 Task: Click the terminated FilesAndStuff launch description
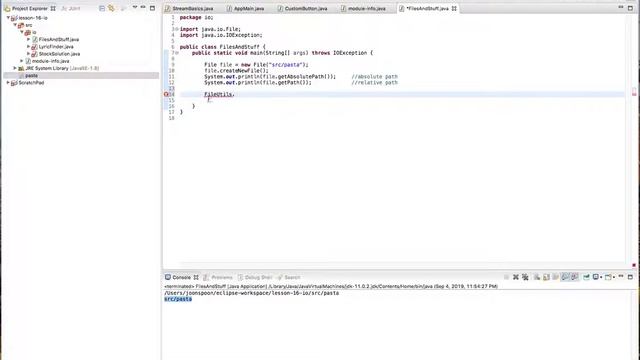click(x=331, y=287)
